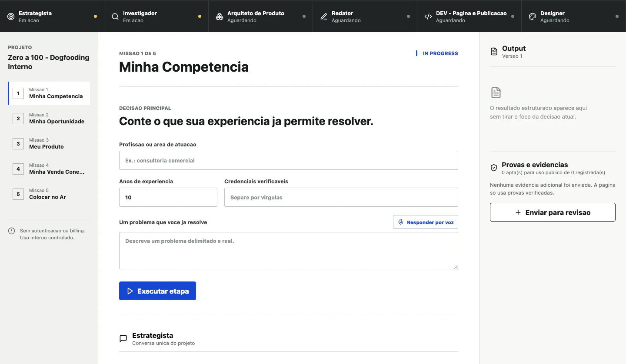
Task: Focus the Anos de experiencia field
Action: pyautogui.click(x=168, y=197)
